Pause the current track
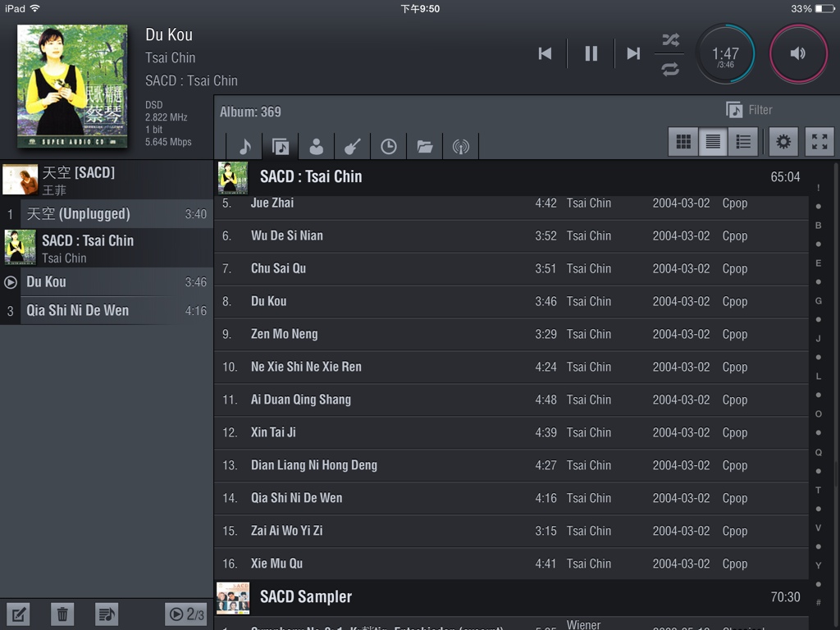840x630 pixels. click(591, 53)
